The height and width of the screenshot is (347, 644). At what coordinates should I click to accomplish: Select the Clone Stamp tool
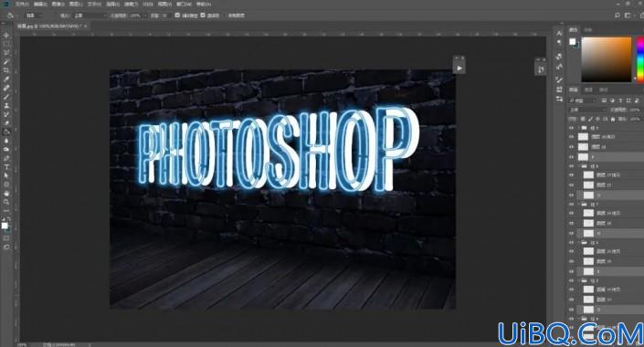[6, 106]
